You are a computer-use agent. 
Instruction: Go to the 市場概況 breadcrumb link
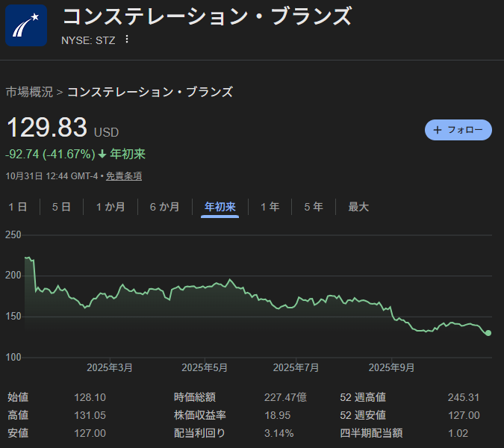29,93
